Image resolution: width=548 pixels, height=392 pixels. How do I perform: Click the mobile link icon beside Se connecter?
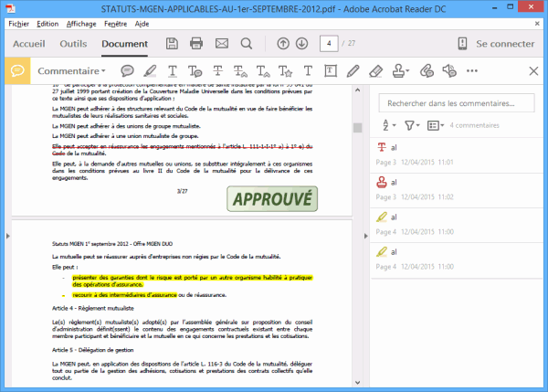[x=462, y=43]
